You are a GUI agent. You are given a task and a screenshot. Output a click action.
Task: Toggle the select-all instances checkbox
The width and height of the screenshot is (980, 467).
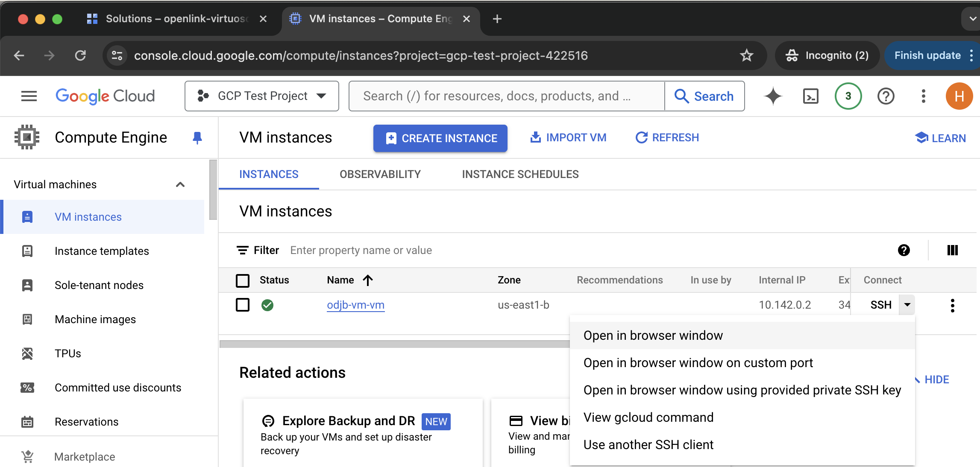point(243,280)
